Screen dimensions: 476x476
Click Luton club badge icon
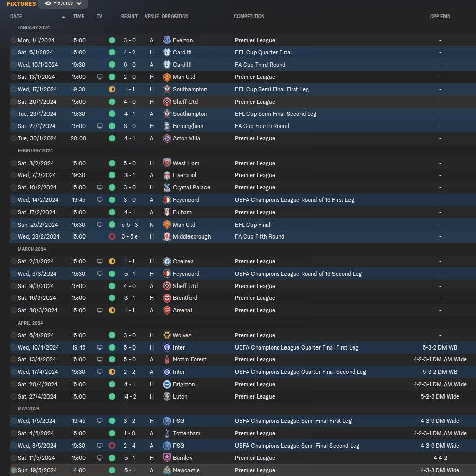click(167, 396)
